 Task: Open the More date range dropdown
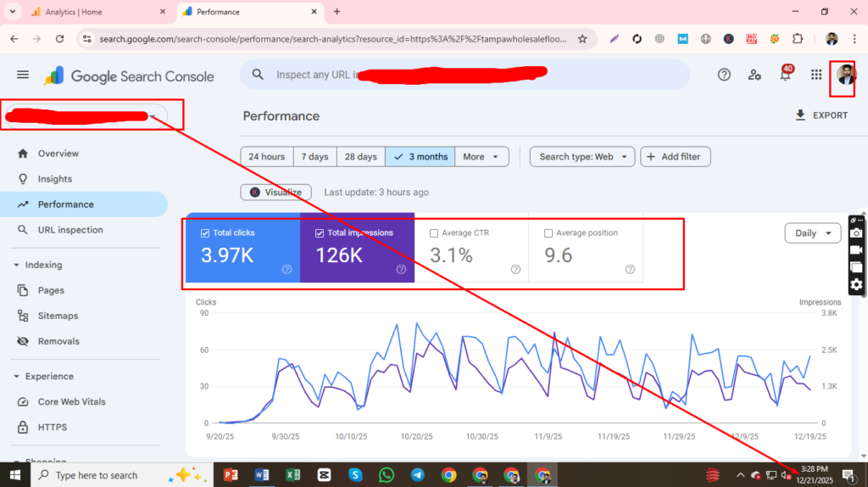pyautogui.click(x=481, y=157)
